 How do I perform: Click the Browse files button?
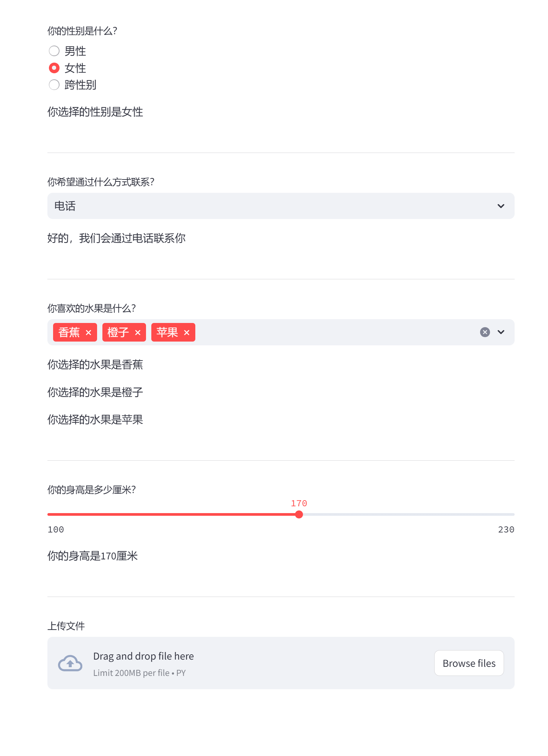tap(469, 663)
